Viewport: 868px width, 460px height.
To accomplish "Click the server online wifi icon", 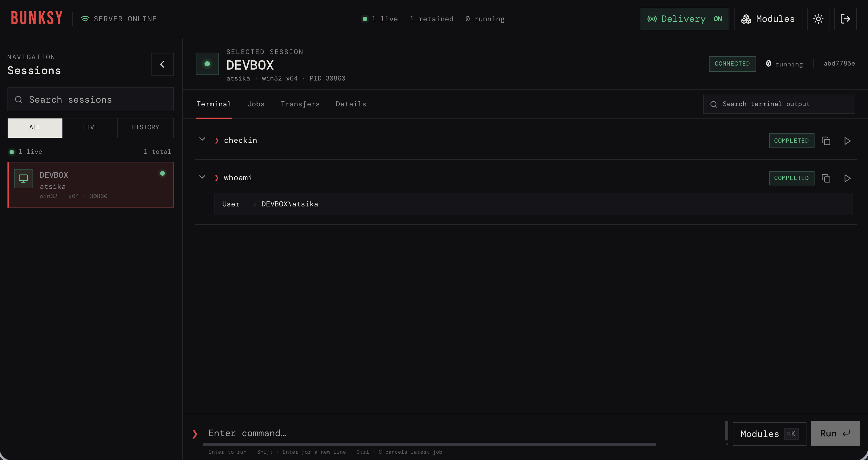I will (85, 19).
